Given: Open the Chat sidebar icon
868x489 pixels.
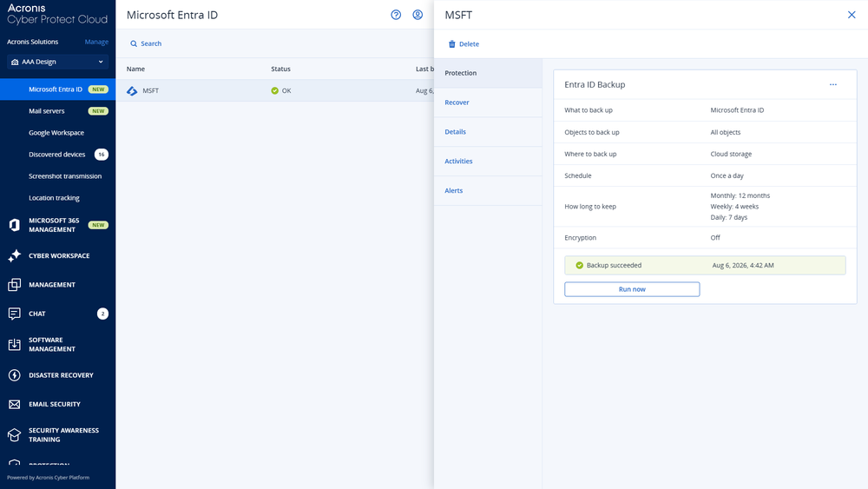Looking at the screenshot, I should tap(15, 314).
